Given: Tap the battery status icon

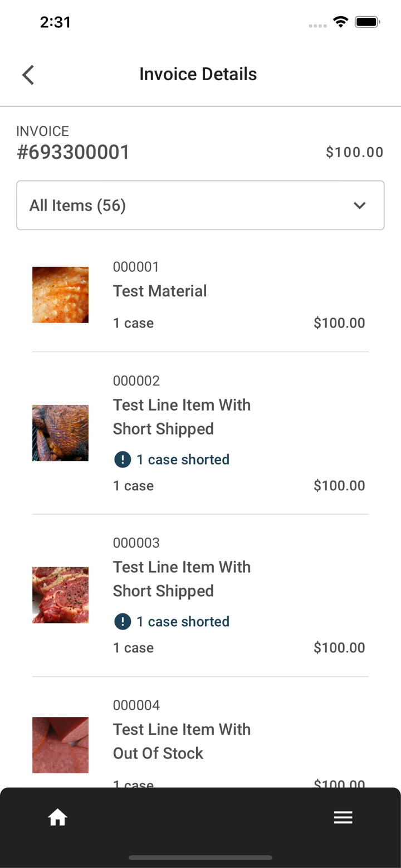Looking at the screenshot, I should tap(368, 22).
